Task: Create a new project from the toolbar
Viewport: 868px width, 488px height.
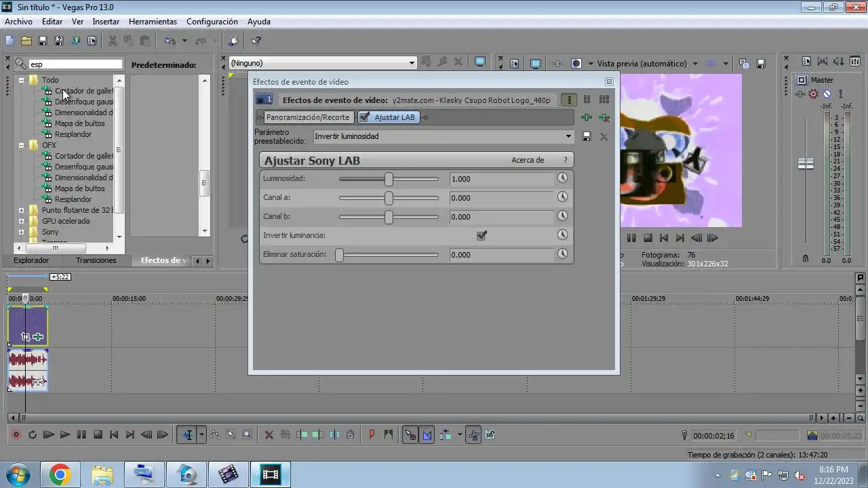Action: coord(9,41)
